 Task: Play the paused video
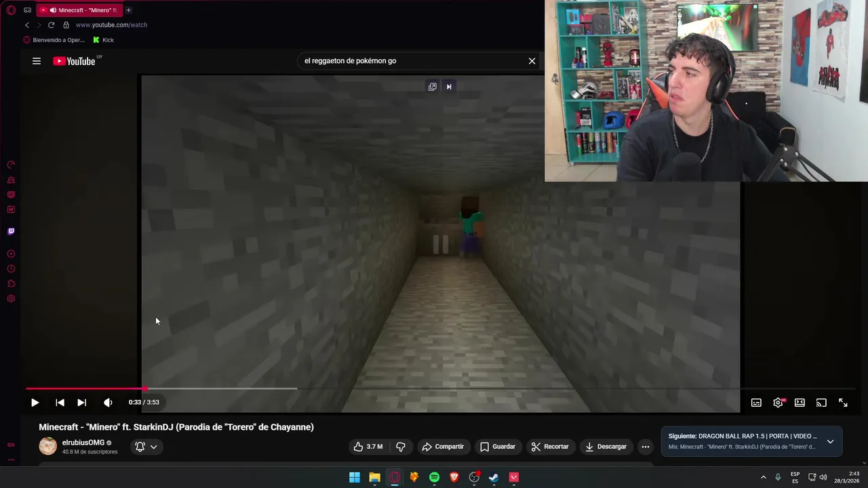[x=35, y=403]
